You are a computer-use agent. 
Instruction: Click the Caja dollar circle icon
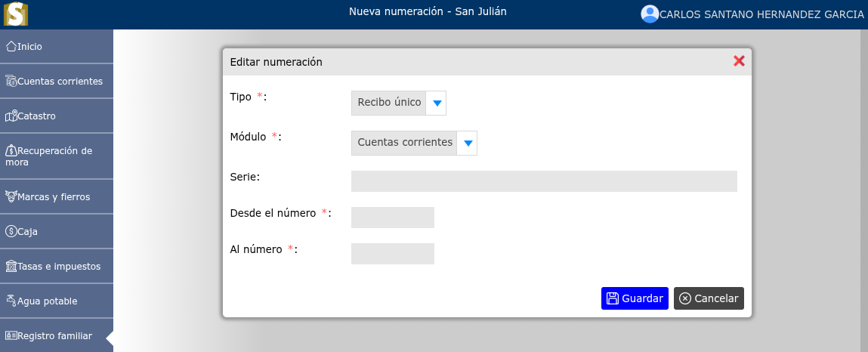pos(11,231)
